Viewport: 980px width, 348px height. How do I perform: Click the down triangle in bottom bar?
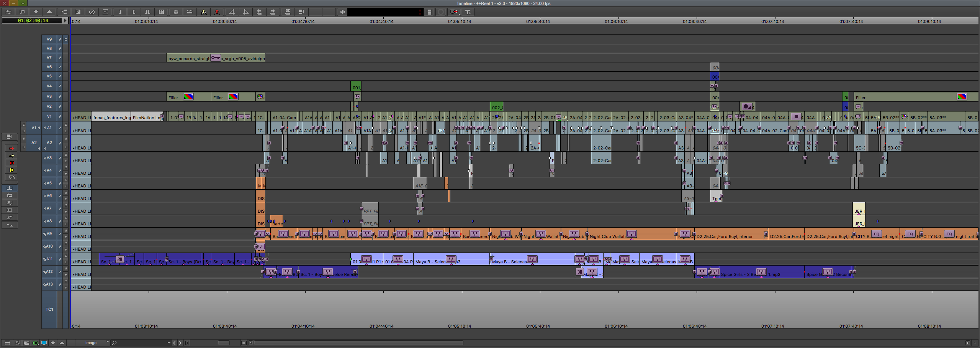[x=53, y=343]
